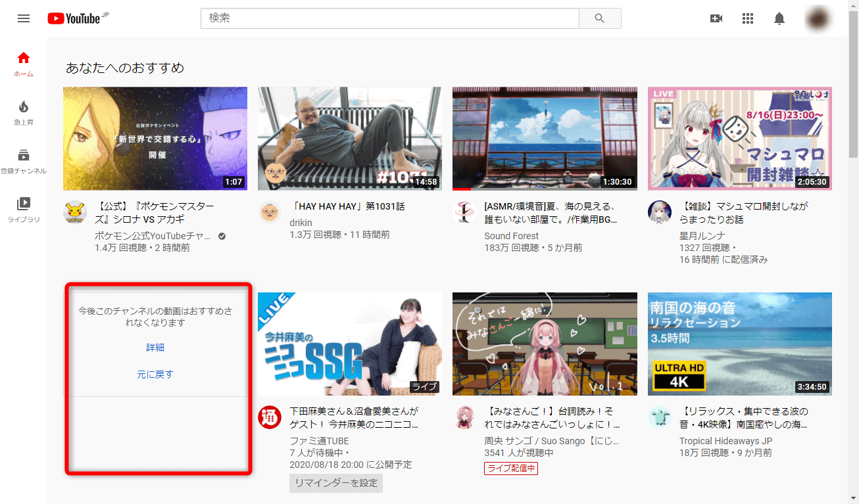The image size is (859, 504).
Task: Click channel name ポケモン公式YouTubeチャ…
Action: click(153, 236)
